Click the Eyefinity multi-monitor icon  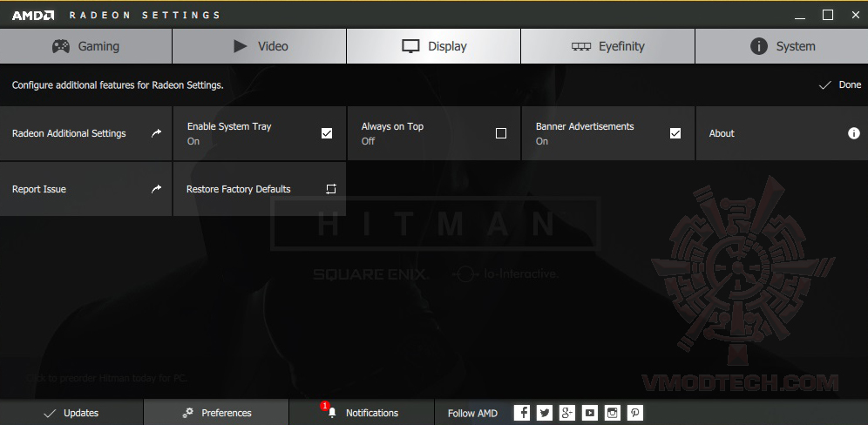(x=581, y=46)
